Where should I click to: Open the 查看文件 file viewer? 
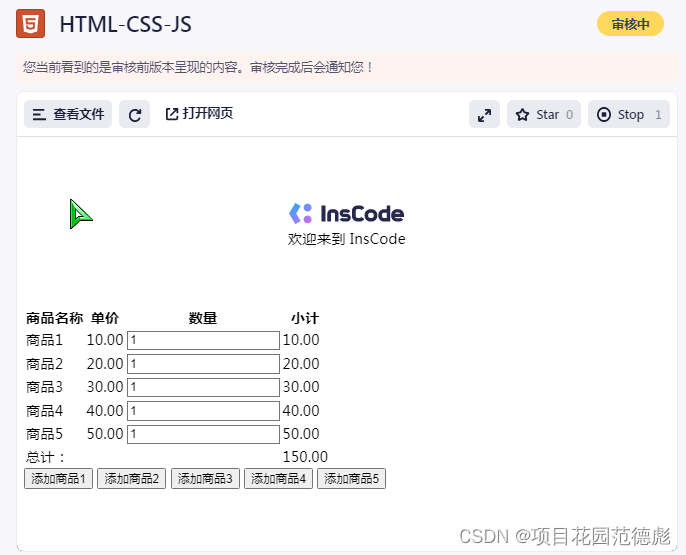(x=68, y=114)
